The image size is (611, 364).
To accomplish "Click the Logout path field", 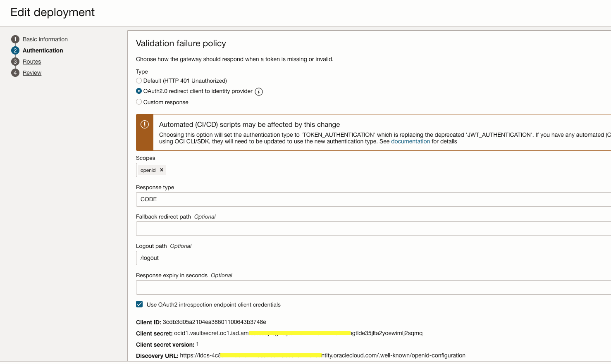I will click(x=372, y=258).
